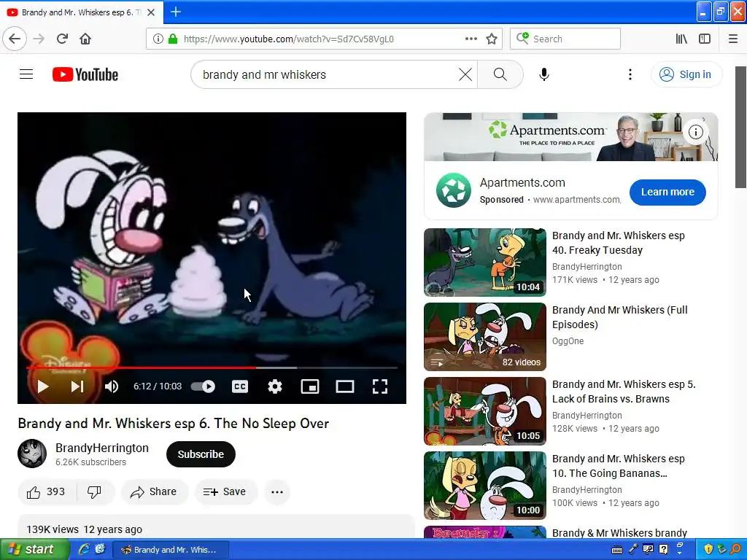Enter full screen mode
This screenshot has width=747, height=560.
[379, 386]
